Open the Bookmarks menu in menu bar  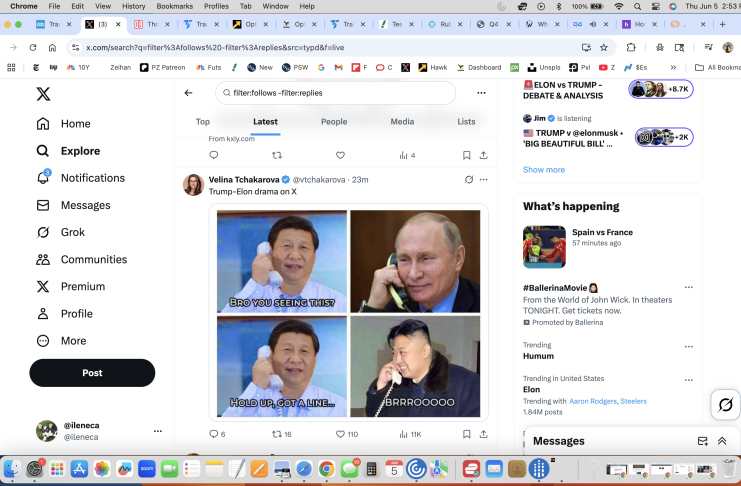pyautogui.click(x=174, y=6)
